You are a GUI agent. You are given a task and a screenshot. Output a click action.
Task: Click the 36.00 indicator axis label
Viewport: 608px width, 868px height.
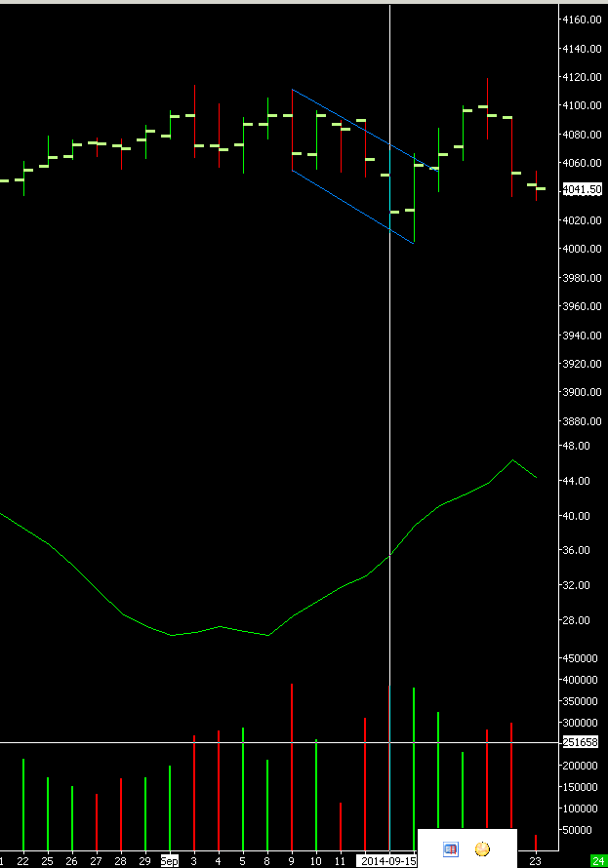point(577,550)
